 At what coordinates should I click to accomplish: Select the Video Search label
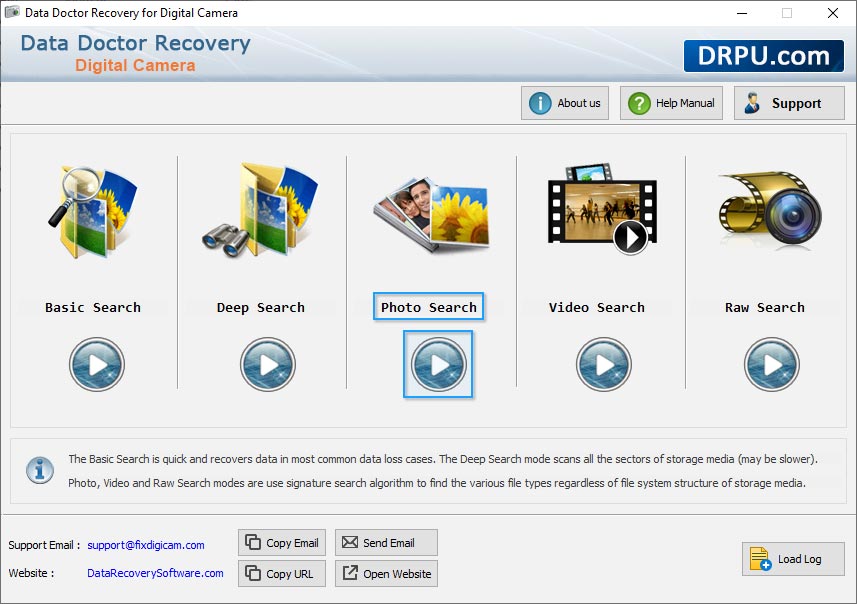(597, 307)
